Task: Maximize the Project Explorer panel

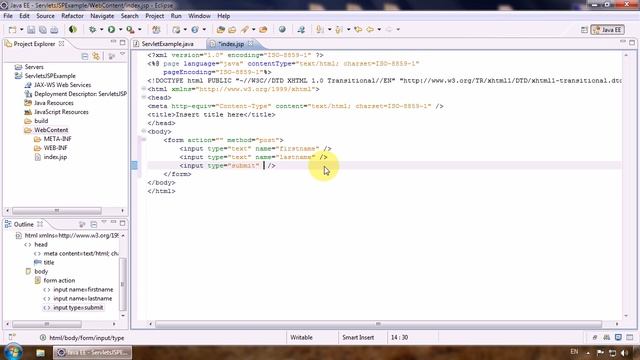Action: [x=122, y=42]
